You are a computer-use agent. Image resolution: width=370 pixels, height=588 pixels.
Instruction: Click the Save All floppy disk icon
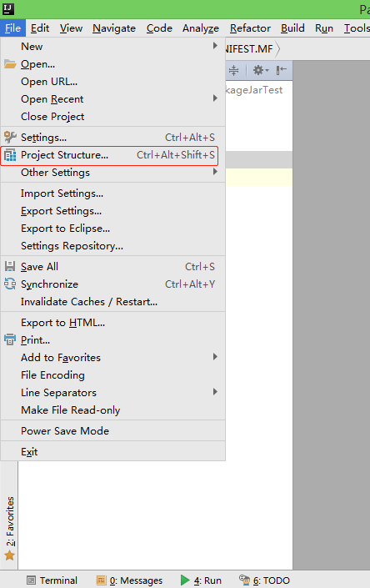click(x=10, y=266)
